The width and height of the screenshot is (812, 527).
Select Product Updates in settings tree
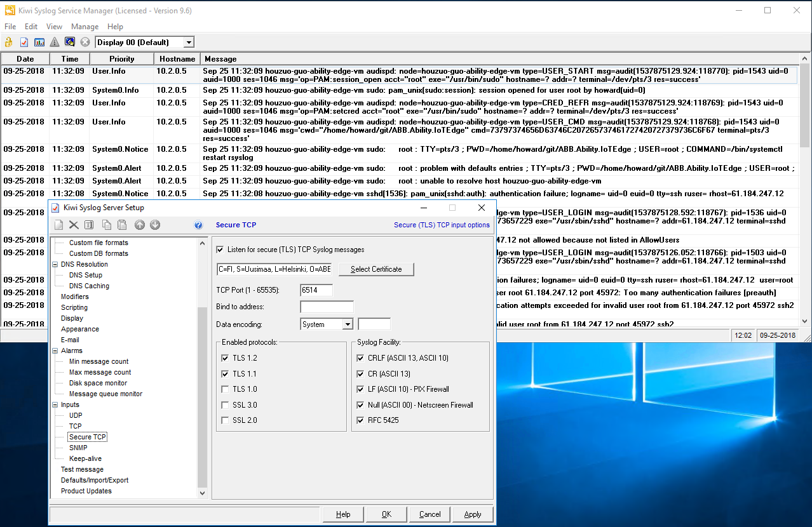pos(86,491)
